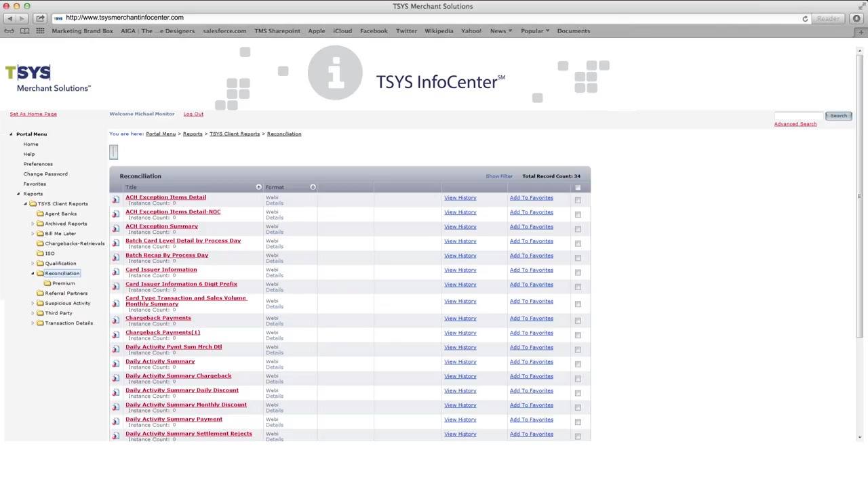Image resolution: width=868 pixels, height=488 pixels.
Task: Click the Log Out link
Action: (x=193, y=114)
